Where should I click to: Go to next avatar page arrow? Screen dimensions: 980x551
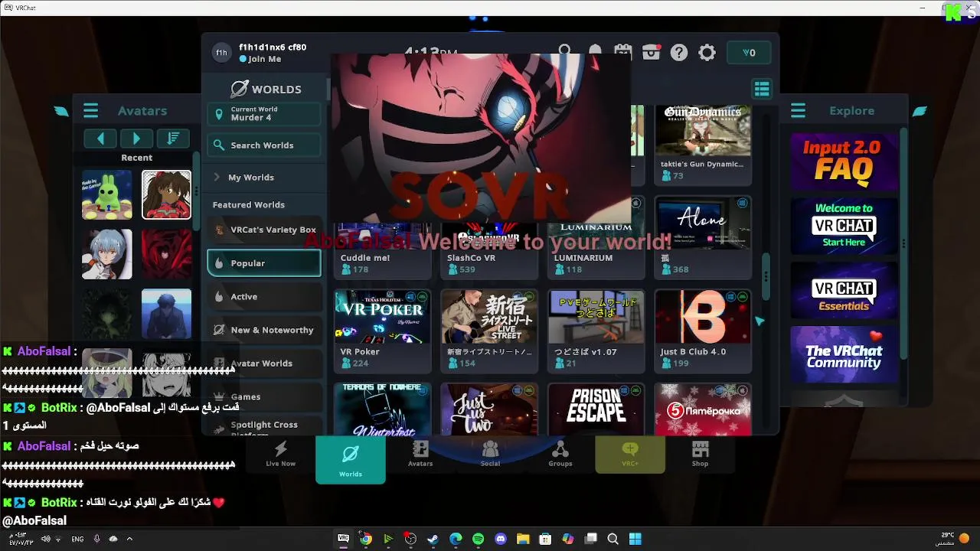click(136, 139)
